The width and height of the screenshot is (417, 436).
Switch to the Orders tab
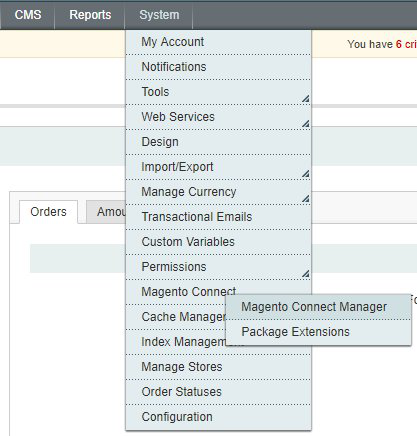click(x=48, y=212)
